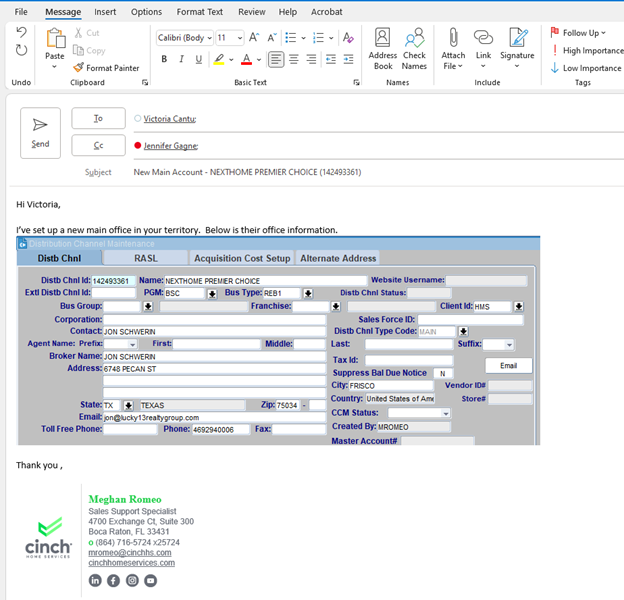The image size is (624, 600).
Task: Expand highlight color dropdown arrow
Action: [x=231, y=60]
